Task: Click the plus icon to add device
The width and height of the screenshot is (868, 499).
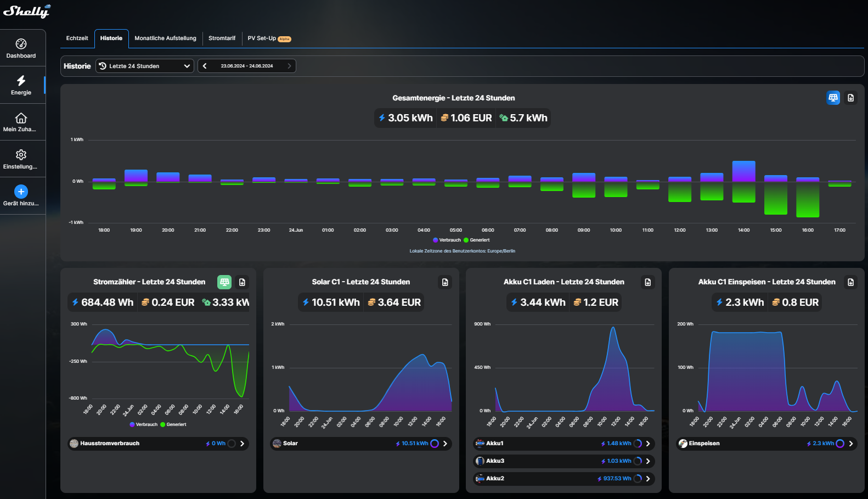Action: point(21,192)
